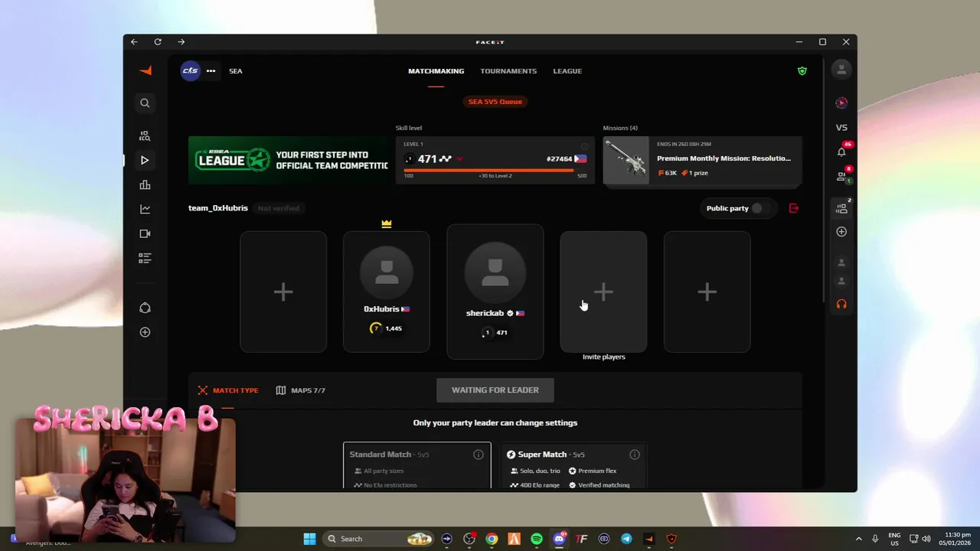Click the #27464 ranking text
The height and width of the screenshot is (551, 980).
click(x=560, y=159)
